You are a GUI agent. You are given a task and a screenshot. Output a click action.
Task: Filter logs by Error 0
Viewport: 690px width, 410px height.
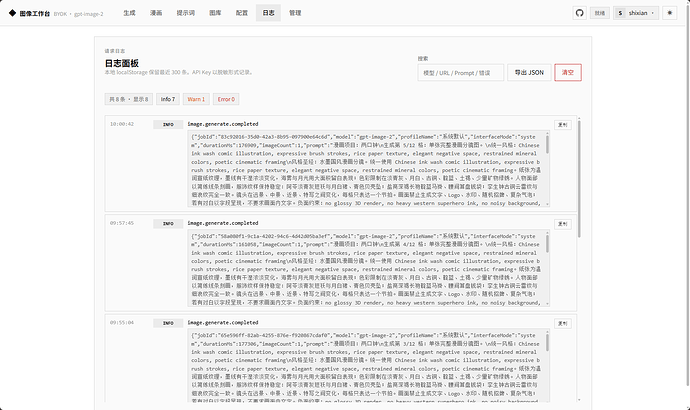pyautogui.click(x=226, y=99)
